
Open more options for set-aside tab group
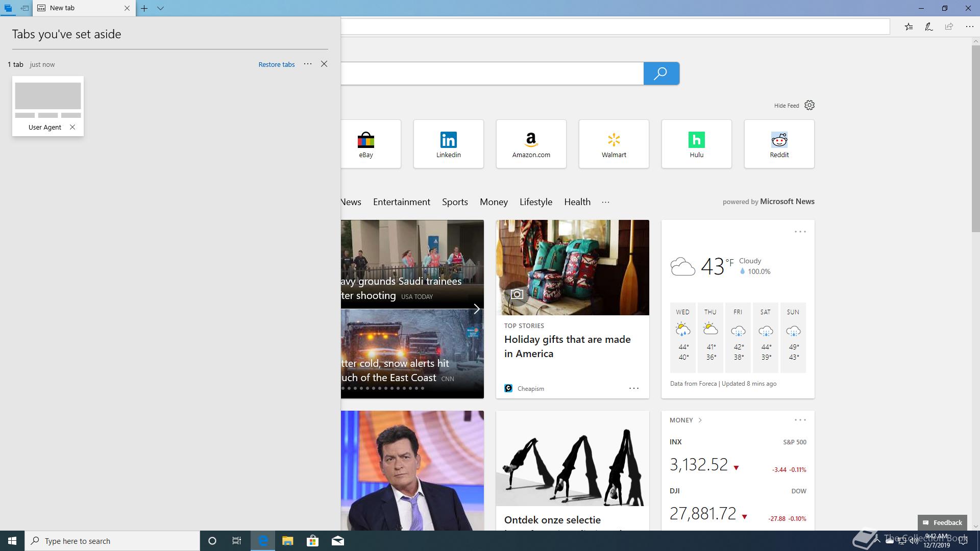point(308,64)
